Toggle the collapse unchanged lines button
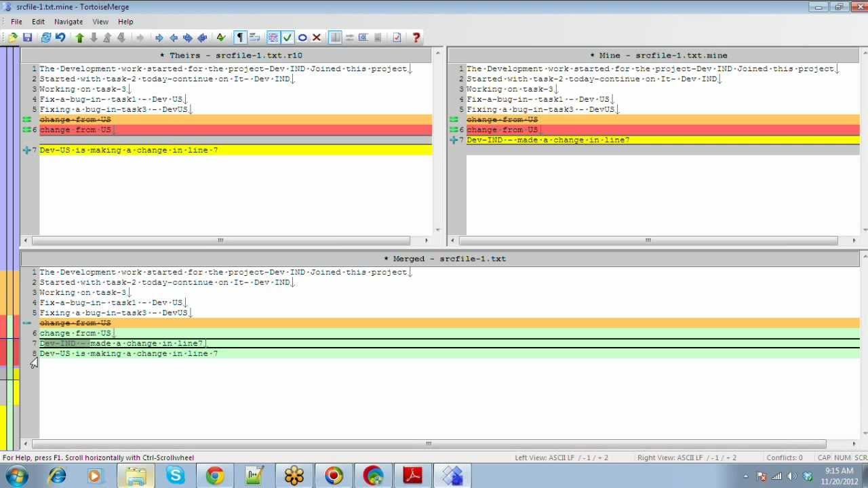 pyautogui.click(x=273, y=38)
